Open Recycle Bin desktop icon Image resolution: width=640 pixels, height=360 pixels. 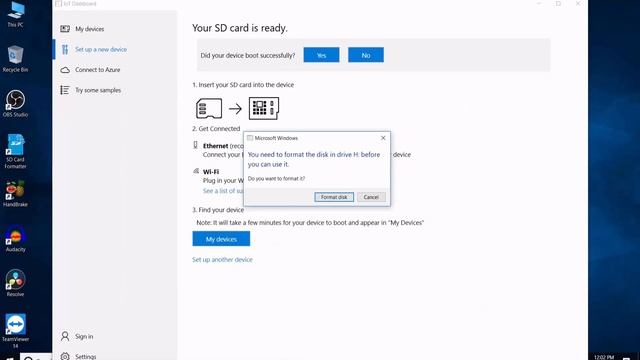point(16,59)
